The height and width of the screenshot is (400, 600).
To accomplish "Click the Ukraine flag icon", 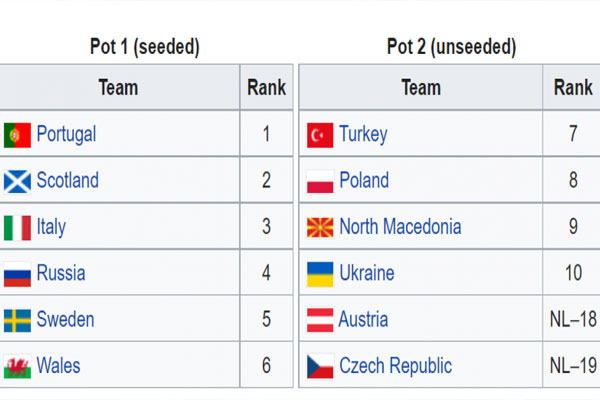I will pos(320,274).
